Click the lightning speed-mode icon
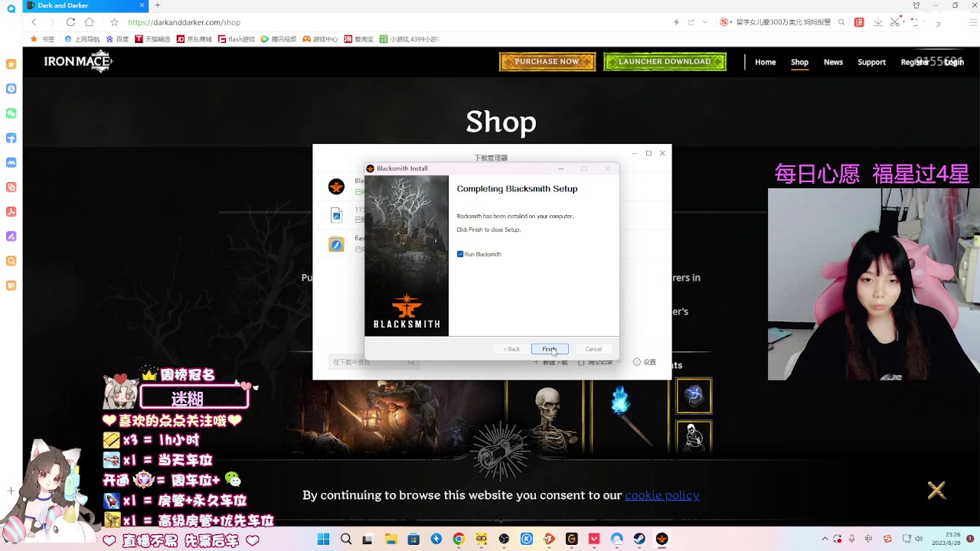The height and width of the screenshot is (551, 980). 676,22
